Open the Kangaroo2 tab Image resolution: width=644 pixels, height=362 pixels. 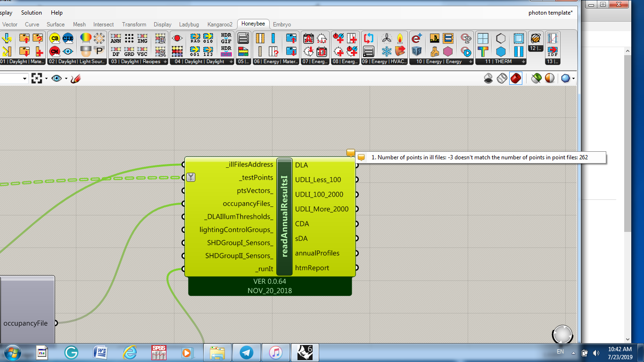[220, 25]
